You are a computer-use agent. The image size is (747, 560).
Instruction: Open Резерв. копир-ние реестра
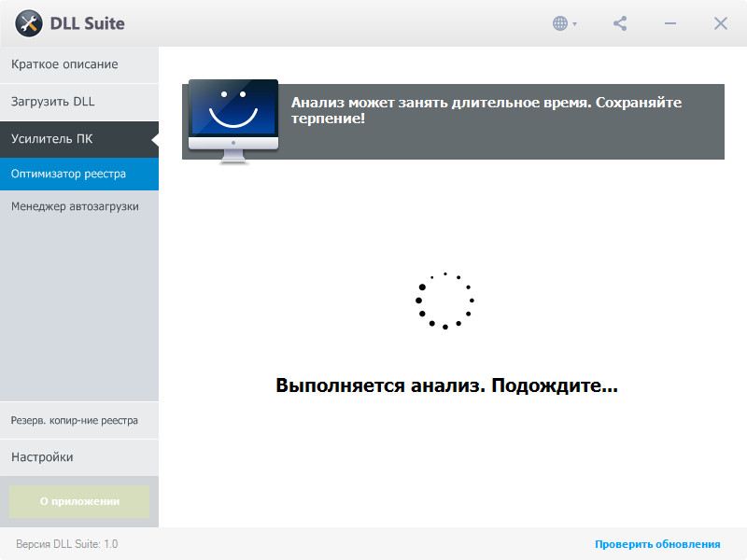(x=79, y=421)
